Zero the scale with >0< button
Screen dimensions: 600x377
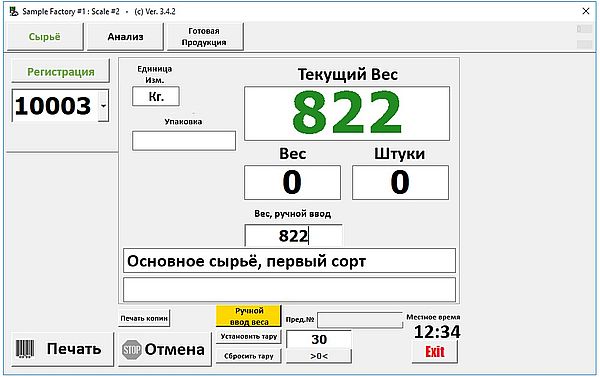point(319,356)
